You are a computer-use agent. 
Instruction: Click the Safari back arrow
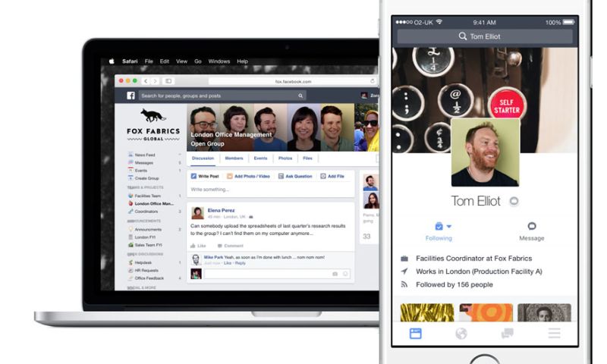[x=146, y=81]
